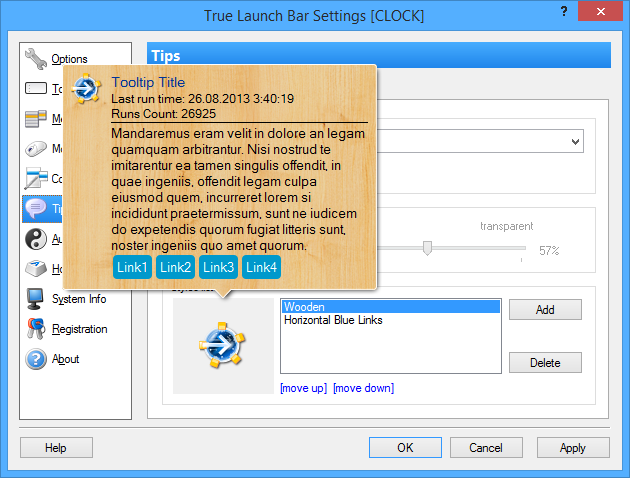Click the arrow icon in tooltip preview
Viewport: 630px width, 478px height.
[x=86, y=88]
